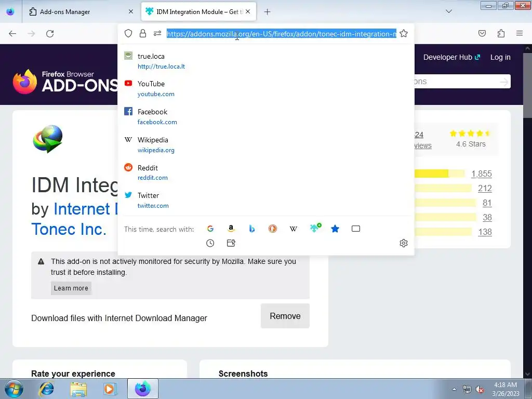View the 38 two-star reviews
The height and width of the screenshot is (399, 532).
click(487, 218)
